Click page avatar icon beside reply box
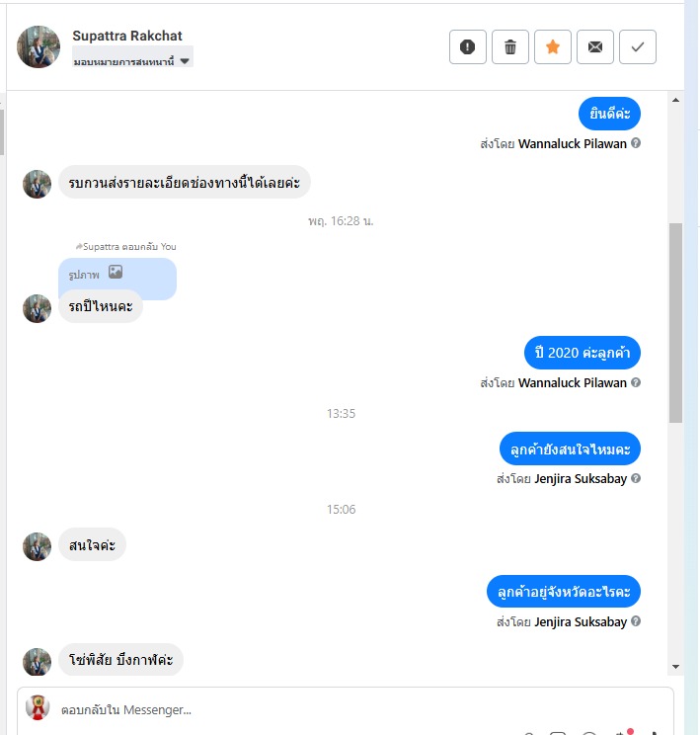This screenshot has height=735, width=700. pyautogui.click(x=38, y=707)
